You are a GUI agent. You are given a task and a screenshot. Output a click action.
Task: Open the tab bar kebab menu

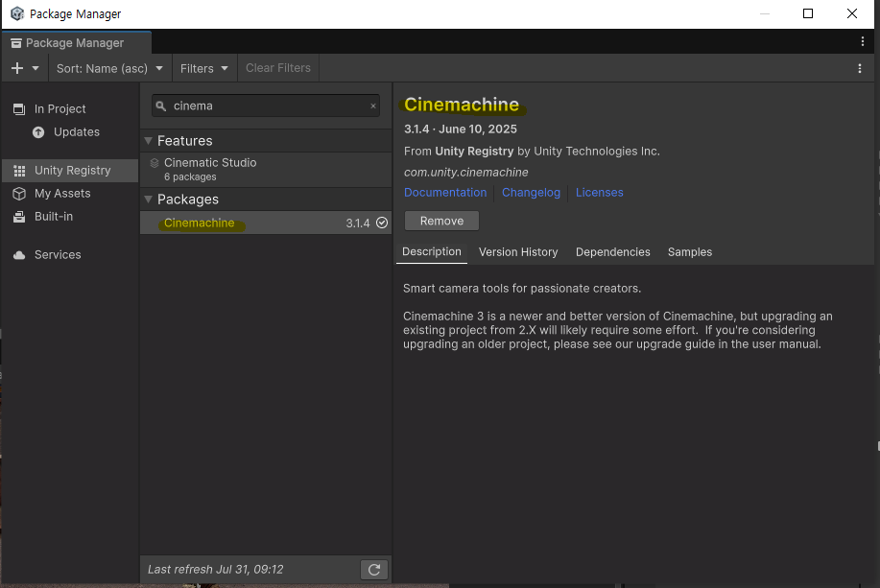[x=863, y=41]
